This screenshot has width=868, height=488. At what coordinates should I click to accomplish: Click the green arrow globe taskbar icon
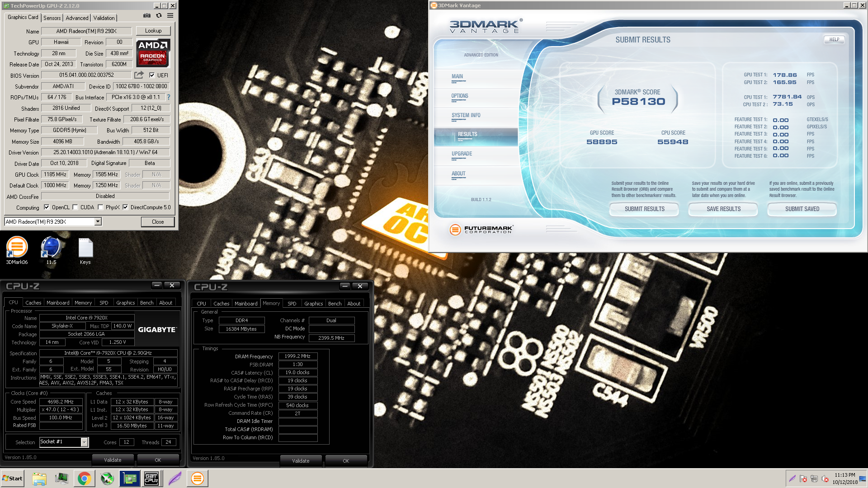click(107, 479)
